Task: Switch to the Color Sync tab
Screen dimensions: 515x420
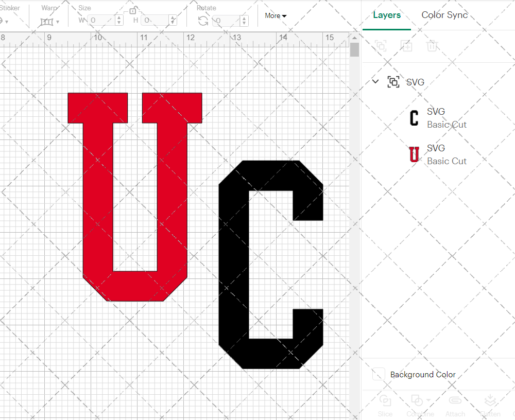Action: coord(444,15)
